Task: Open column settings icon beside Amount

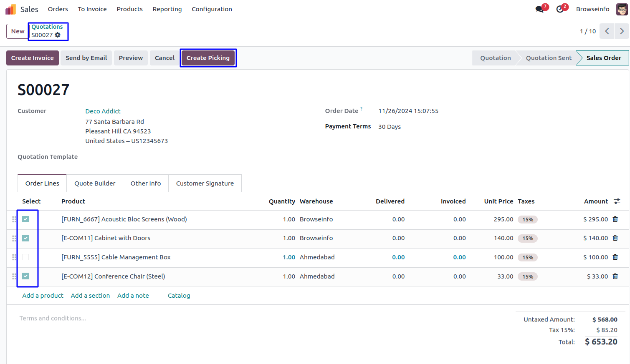Action: coord(617,201)
